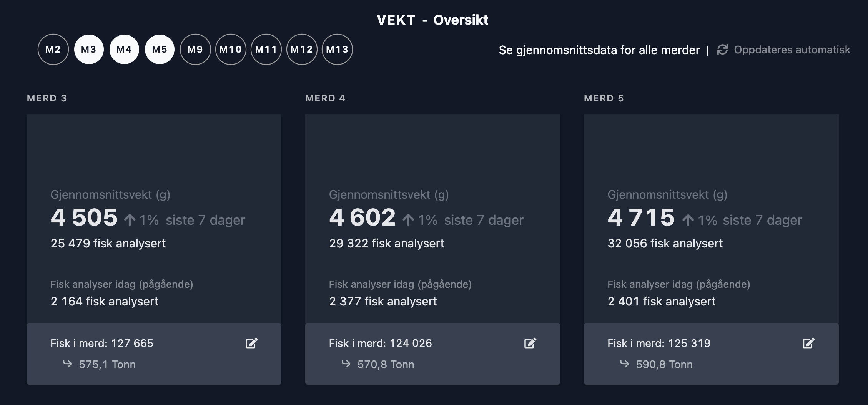The width and height of the screenshot is (868, 405).
Task: Click 'Oppdateres automatisk' text
Action: click(x=792, y=50)
